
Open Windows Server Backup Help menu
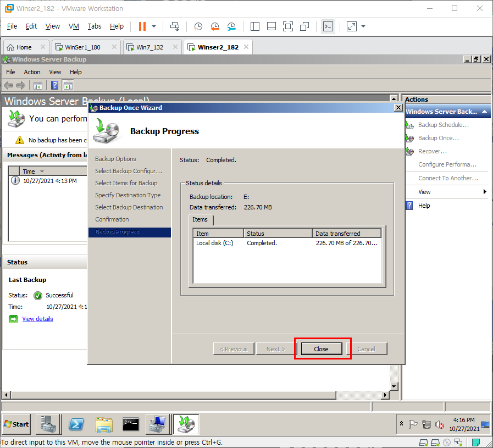pyautogui.click(x=75, y=72)
